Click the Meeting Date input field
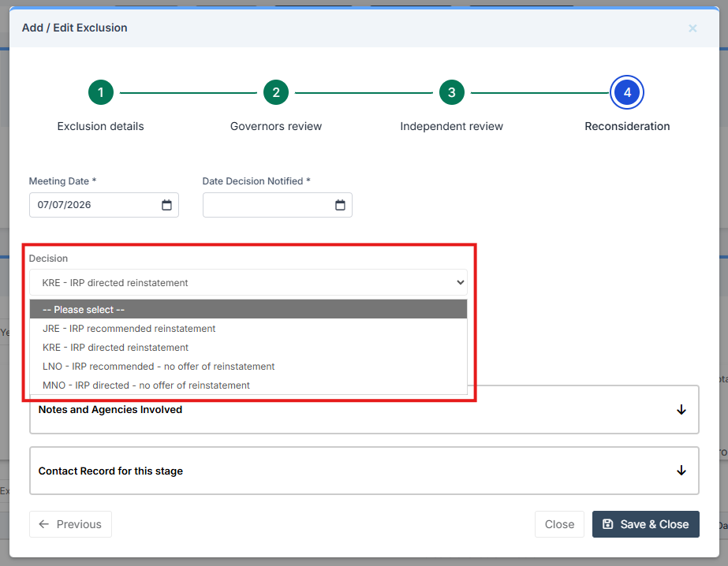This screenshot has height=566, width=728. pyautogui.click(x=104, y=205)
